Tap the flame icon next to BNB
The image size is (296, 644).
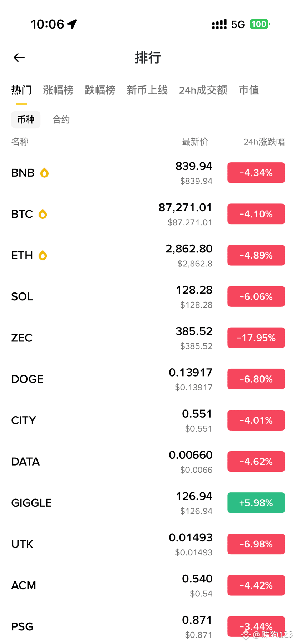(44, 173)
